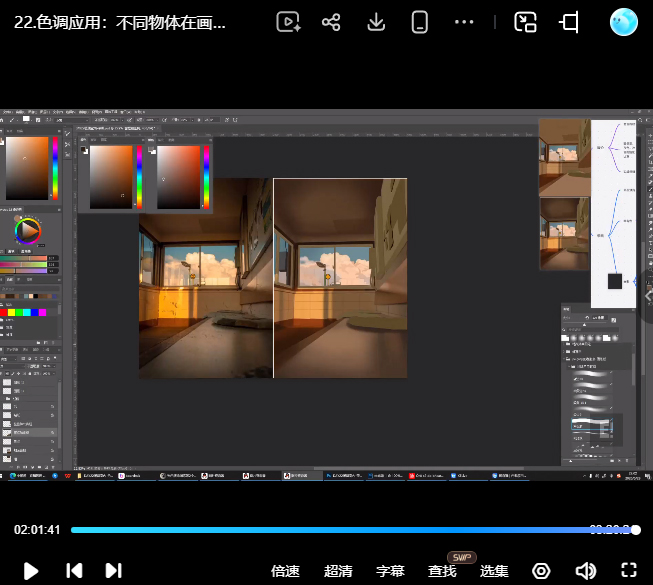The image size is (653, 585).
Task: Click the 查找 search button
Action: (x=442, y=571)
